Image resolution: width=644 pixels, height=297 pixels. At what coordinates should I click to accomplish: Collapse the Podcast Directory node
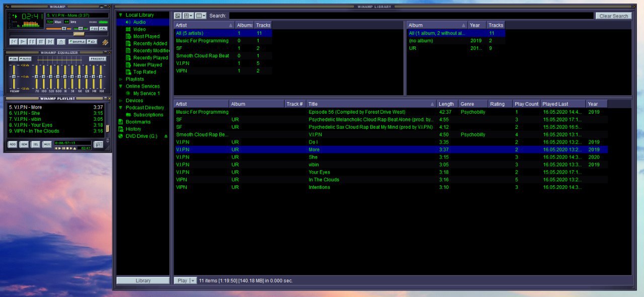click(121, 107)
